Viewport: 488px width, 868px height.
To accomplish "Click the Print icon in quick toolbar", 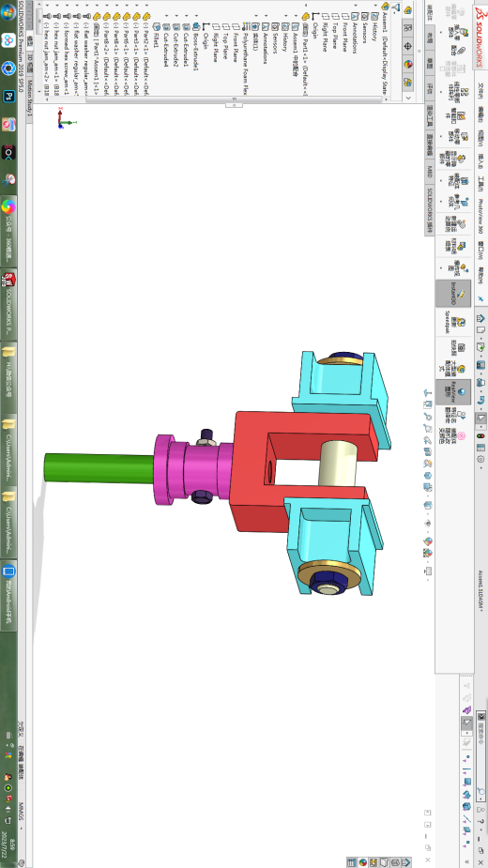I will click(x=480, y=383).
